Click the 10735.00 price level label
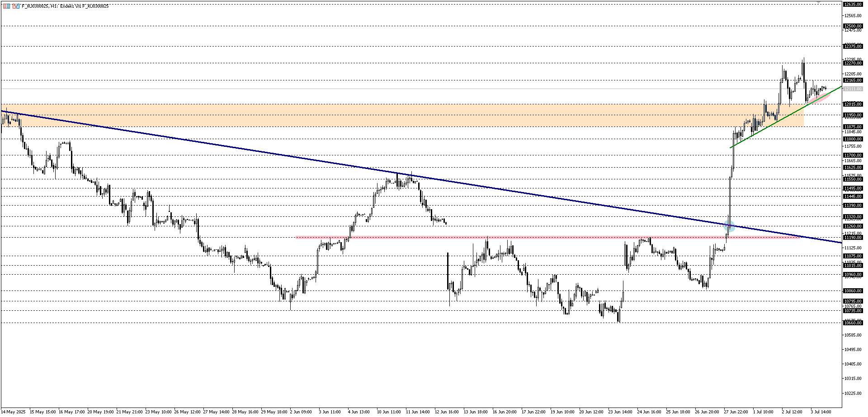Screen dimensions: 868x417 [x=853, y=311]
